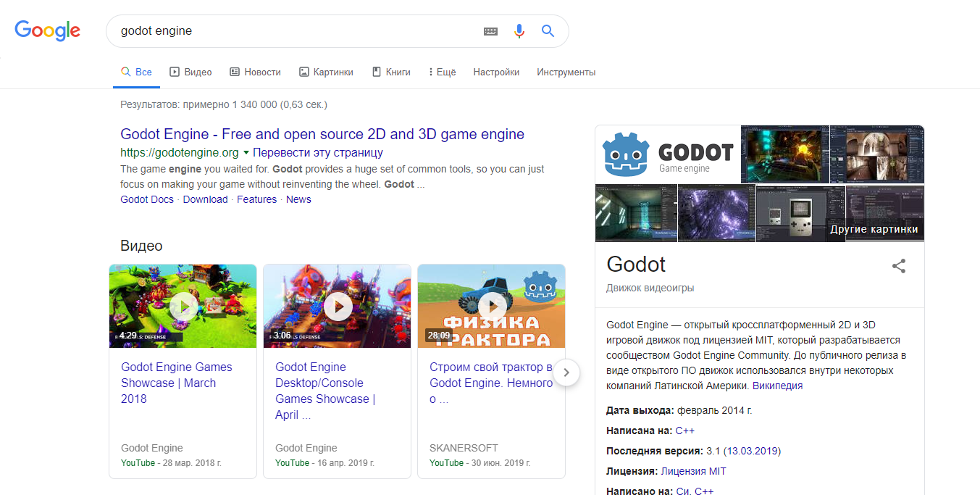Open Desktop/Console Games Showcase April title
The image size is (980, 495).
[325, 391]
